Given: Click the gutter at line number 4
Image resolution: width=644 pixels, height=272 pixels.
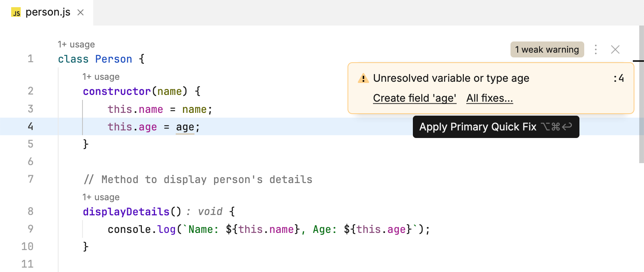Looking at the screenshot, I should click(x=30, y=126).
